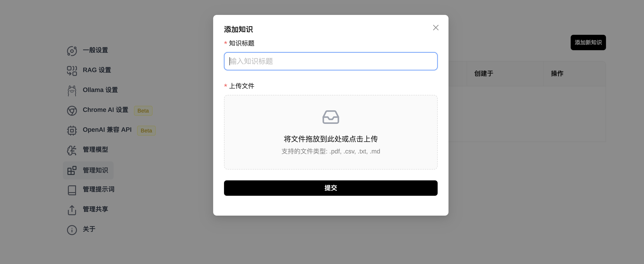Focus the 输入知识标题 input field
Screen dimensions: 644x264
pyautogui.click(x=331, y=61)
